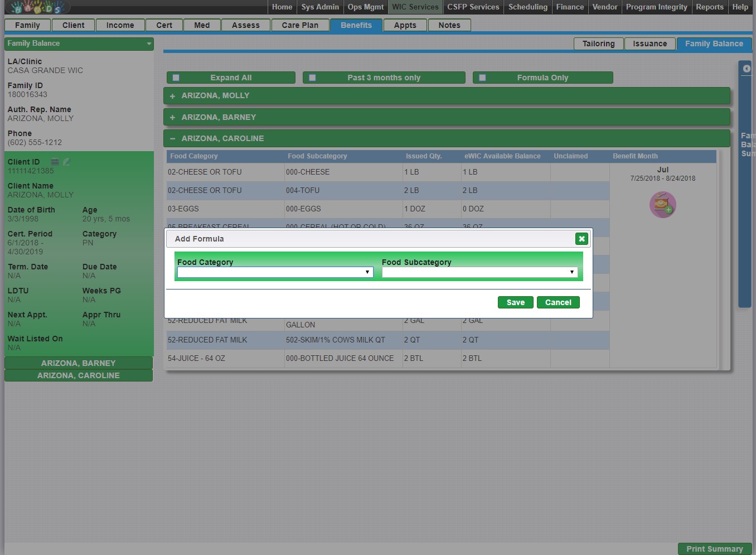Switch to the Issuance tab
Screen dimensions: 756x555
[650, 44]
